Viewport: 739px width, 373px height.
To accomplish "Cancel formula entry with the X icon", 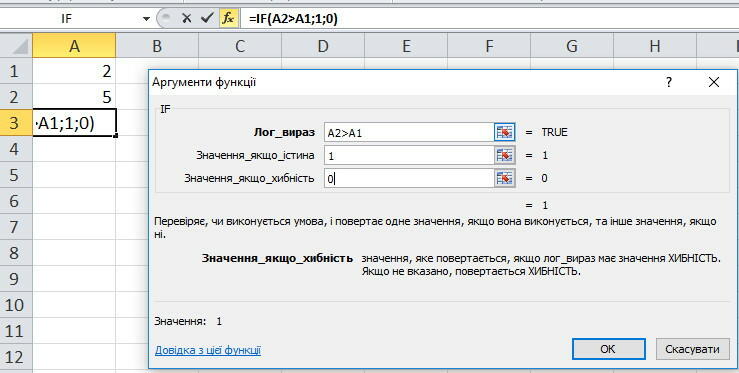I will (187, 18).
